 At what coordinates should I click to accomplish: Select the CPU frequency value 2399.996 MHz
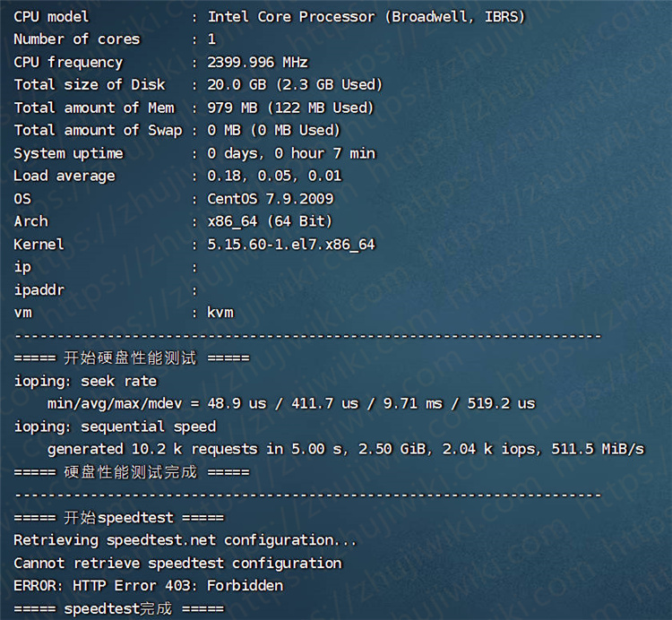[257, 63]
